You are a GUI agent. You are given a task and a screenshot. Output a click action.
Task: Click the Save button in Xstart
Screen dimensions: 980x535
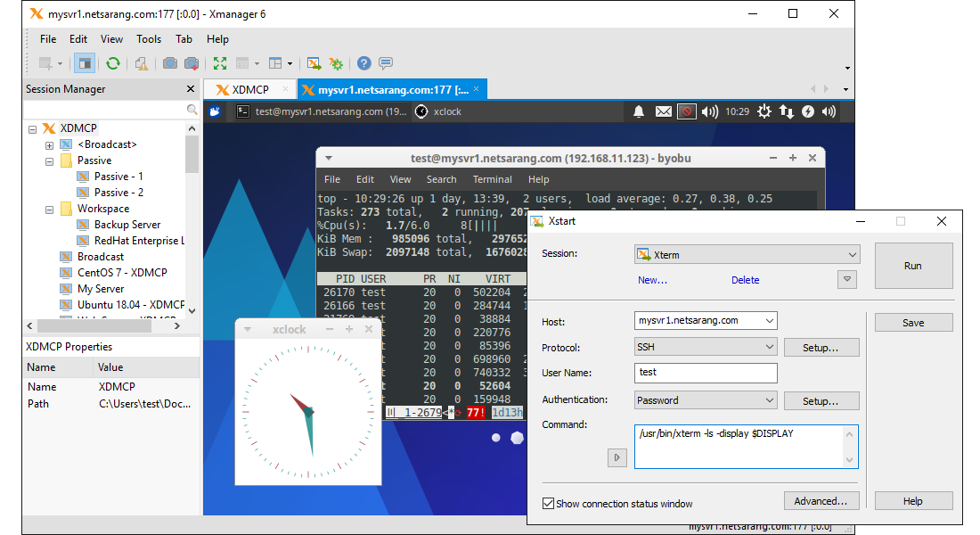point(913,323)
